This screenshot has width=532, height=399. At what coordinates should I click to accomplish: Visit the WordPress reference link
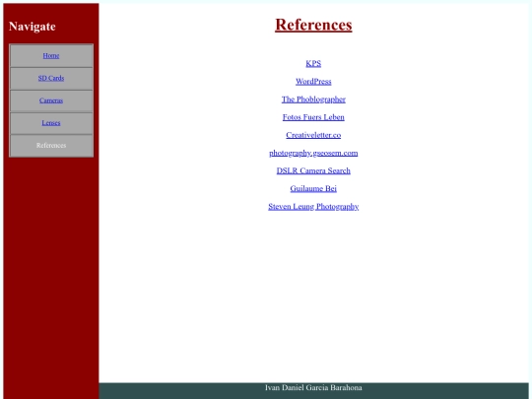pyautogui.click(x=313, y=82)
